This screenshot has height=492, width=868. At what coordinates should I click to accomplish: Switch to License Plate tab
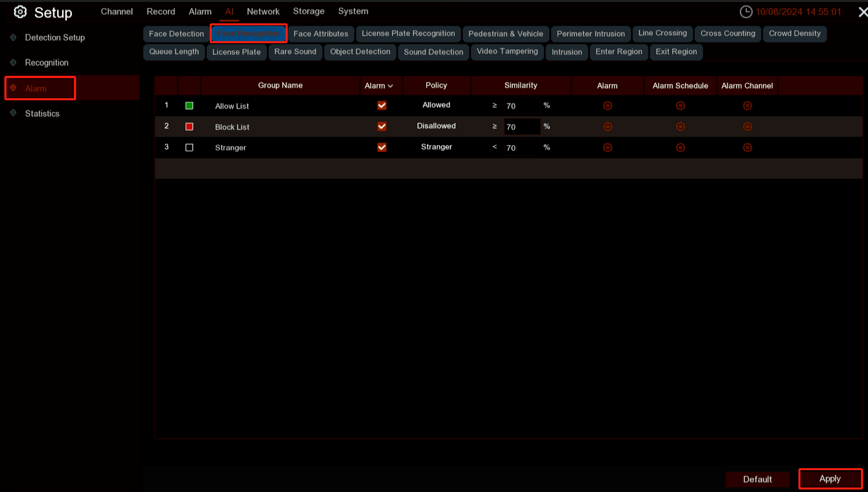(x=237, y=52)
